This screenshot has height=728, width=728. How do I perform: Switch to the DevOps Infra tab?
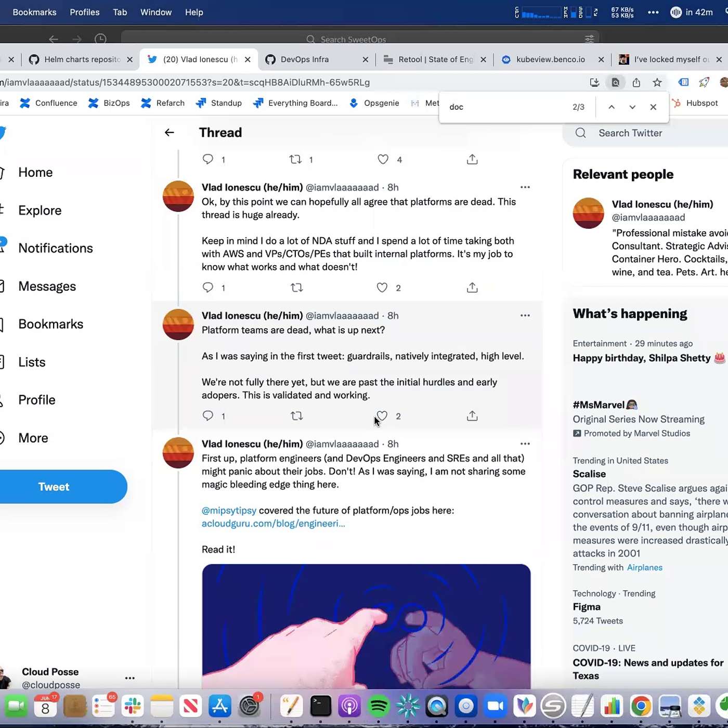(305, 59)
